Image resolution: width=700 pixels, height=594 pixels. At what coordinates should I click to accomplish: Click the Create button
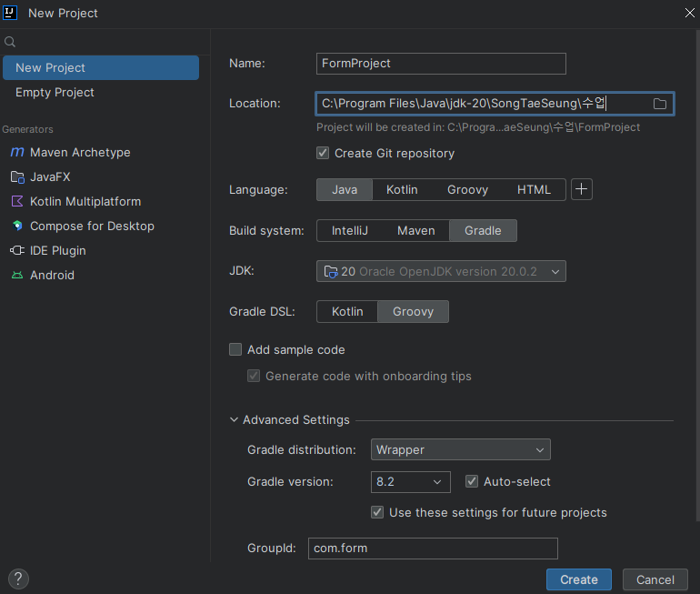coord(578,579)
